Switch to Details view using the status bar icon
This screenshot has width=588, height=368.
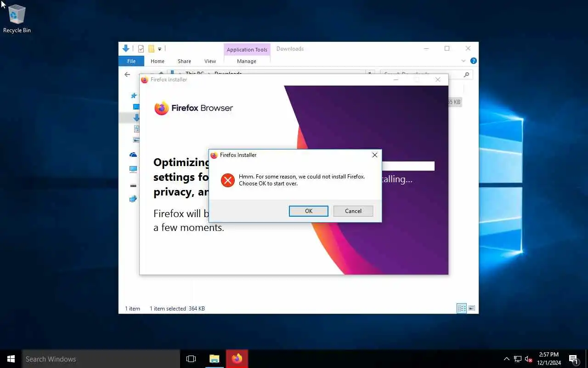coord(462,308)
